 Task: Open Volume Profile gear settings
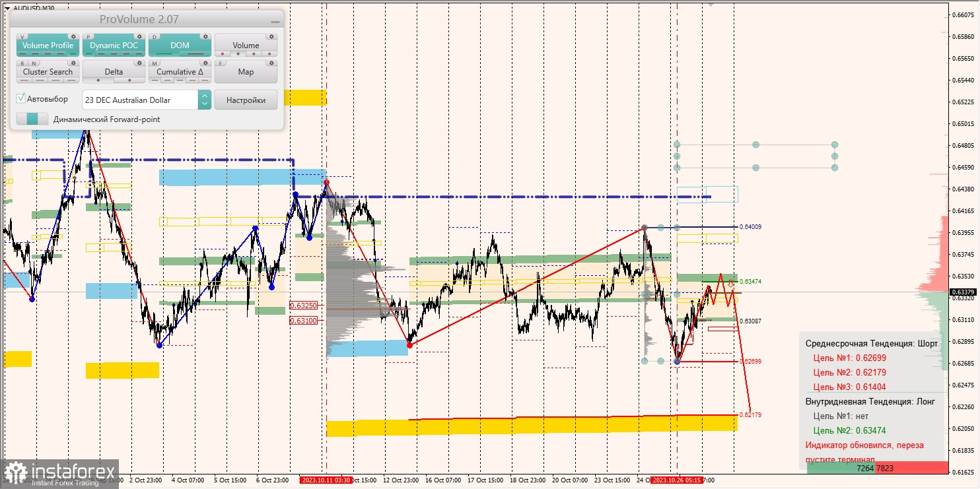click(73, 36)
